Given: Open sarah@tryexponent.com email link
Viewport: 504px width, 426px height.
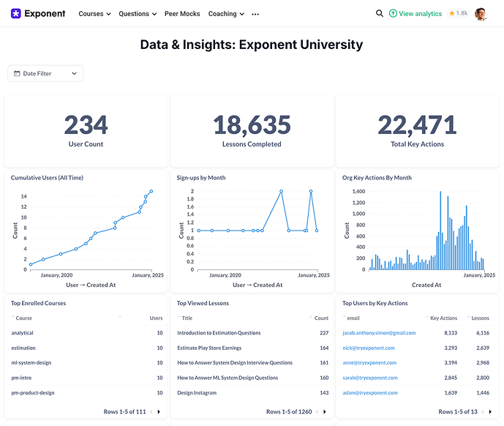Looking at the screenshot, I should click(x=370, y=378).
